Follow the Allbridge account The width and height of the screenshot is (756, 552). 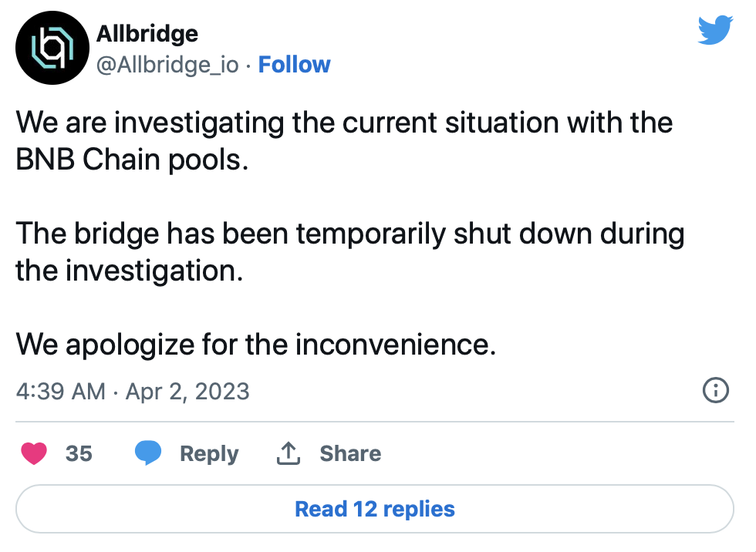point(294,65)
